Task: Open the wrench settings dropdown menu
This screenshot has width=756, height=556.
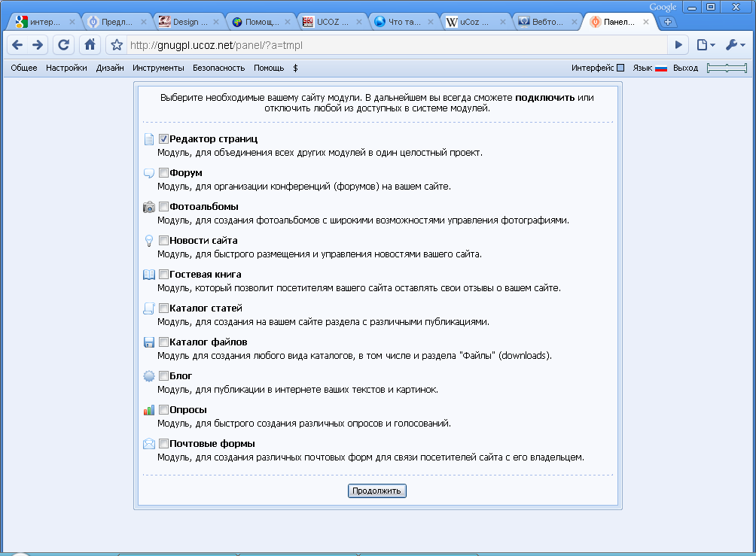Action: [x=735, y=45]
